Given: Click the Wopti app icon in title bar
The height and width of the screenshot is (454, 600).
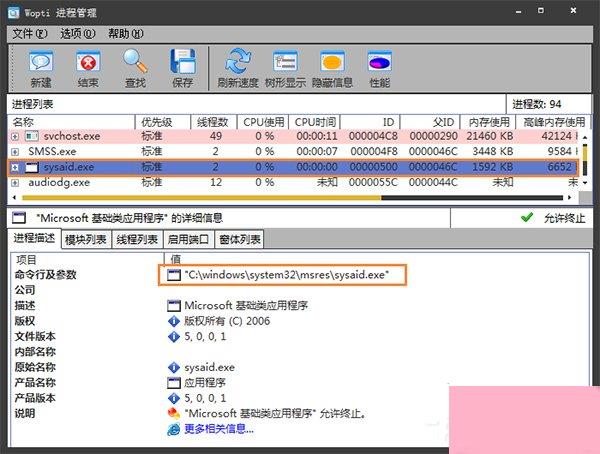Looking at the screenshot, I should click(14, 13).
